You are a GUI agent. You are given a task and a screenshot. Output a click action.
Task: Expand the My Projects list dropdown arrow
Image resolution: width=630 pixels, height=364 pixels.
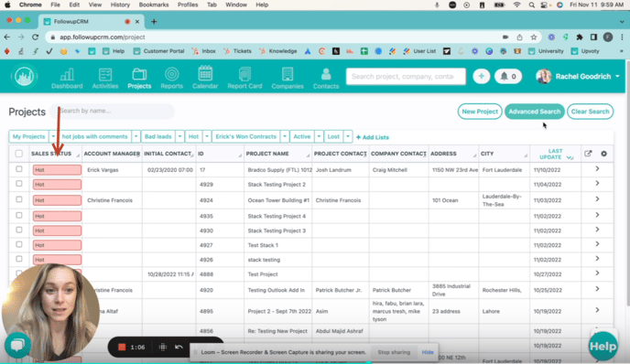click(x=53, y=136)
